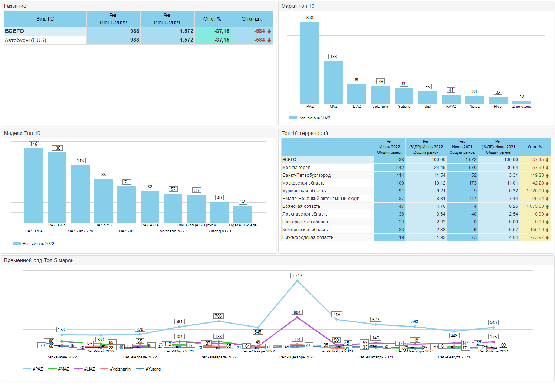Click the Рег. Июнь 2022 column header in Развитие
This screenshot has width=555, height=392.
point(113,19)
